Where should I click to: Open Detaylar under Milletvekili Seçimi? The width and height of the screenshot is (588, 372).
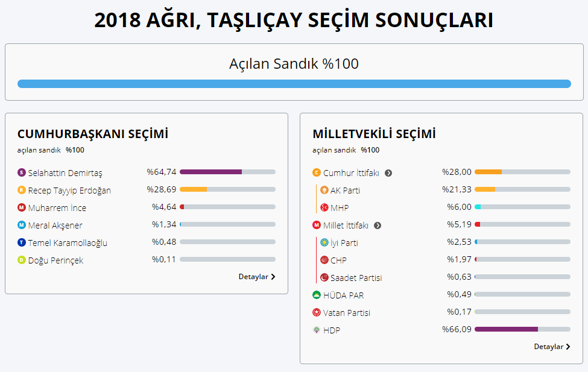click(x=552, y=347)
